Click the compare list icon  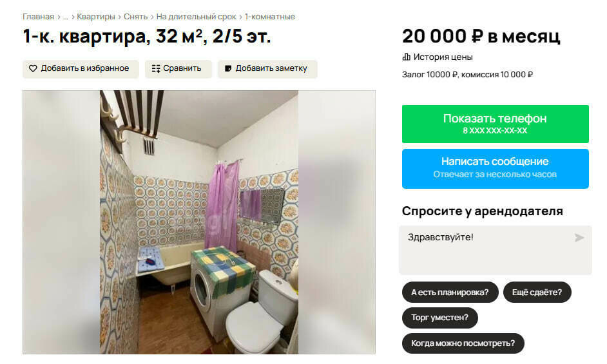point(156,68)
